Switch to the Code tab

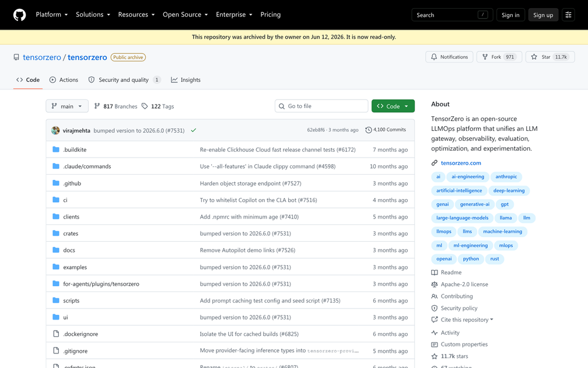click(28, 79)
